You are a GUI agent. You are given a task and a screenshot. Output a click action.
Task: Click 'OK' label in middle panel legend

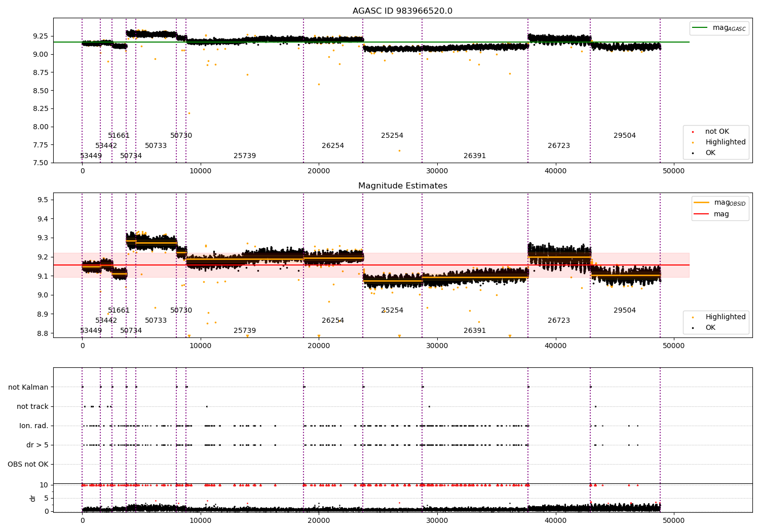pos(710,328)
